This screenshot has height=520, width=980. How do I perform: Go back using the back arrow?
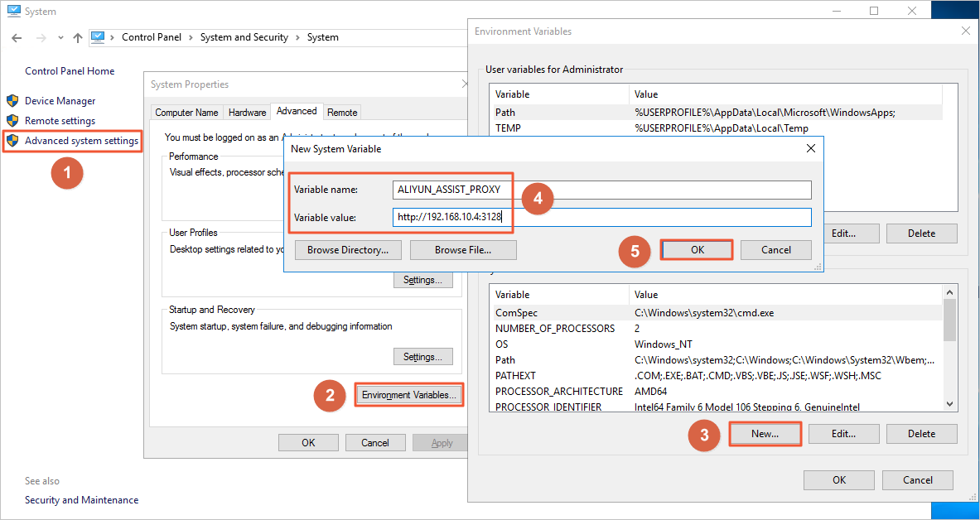17,38
